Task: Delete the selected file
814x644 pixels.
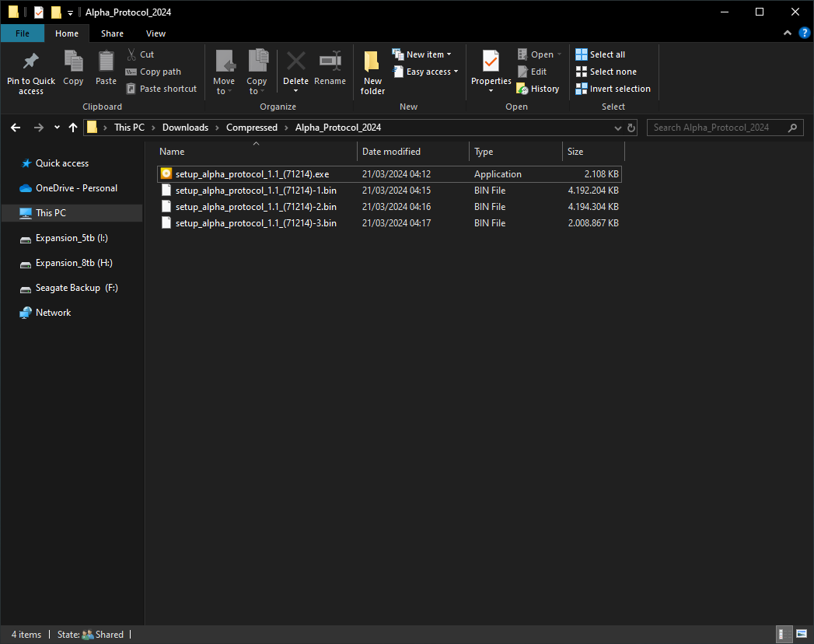Action: (x=296, y=72)
